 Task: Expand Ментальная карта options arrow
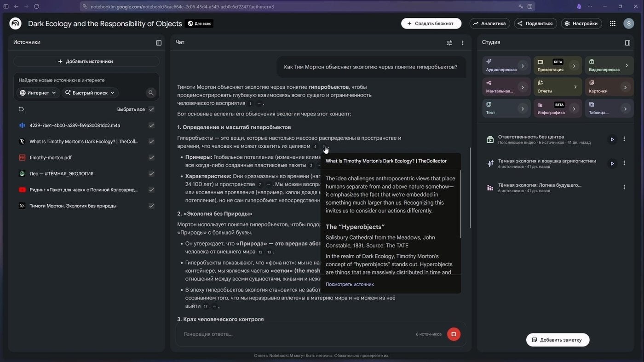point(523,87)
